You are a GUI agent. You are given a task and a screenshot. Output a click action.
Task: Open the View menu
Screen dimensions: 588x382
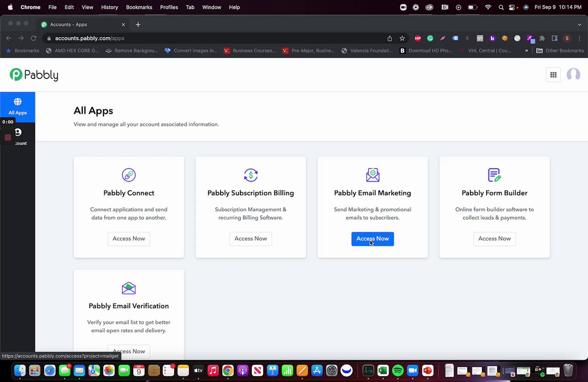point(87,7)
